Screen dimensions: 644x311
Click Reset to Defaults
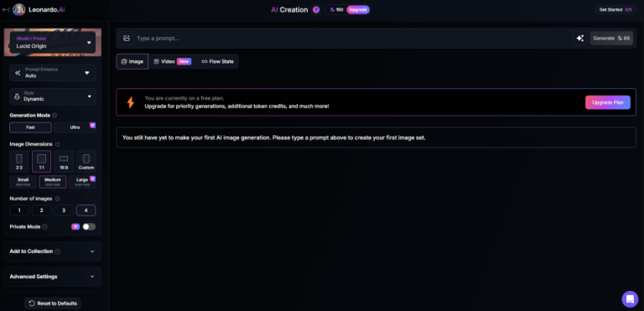pyautogui.click(x=53, y=303)
